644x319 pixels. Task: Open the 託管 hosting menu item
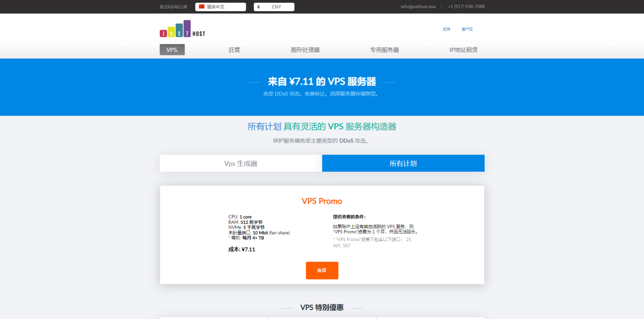pos(235,50)
